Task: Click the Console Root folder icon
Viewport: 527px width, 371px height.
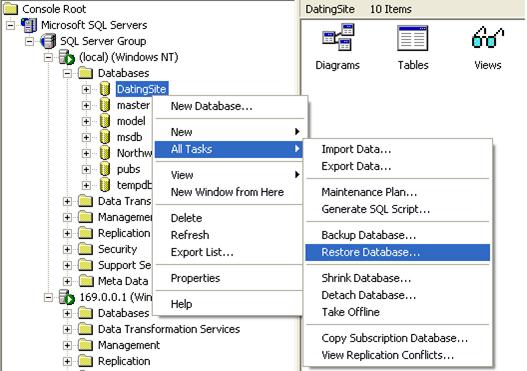Action: click(x=10, y=9)
